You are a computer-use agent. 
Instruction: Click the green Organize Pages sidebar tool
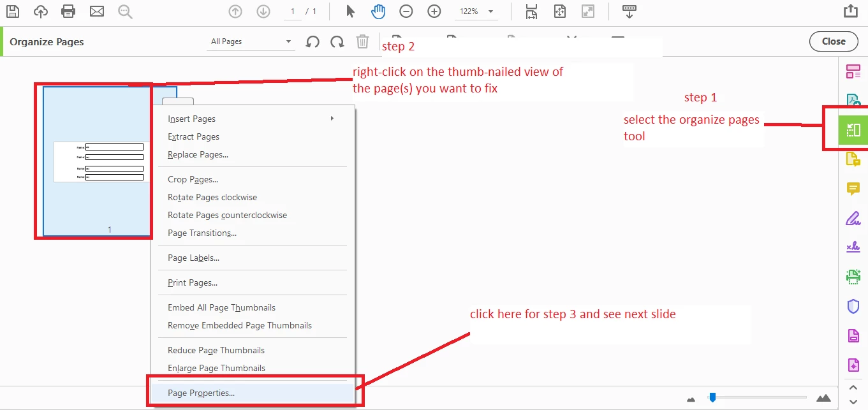click(853, 130)
